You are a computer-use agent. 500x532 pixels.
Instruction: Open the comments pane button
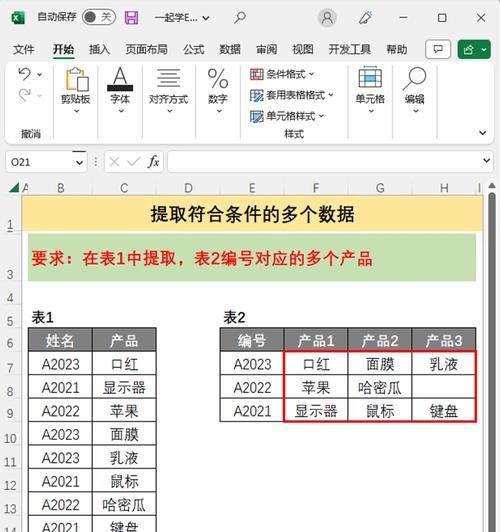pyautogui.click(x=438, y=50)
